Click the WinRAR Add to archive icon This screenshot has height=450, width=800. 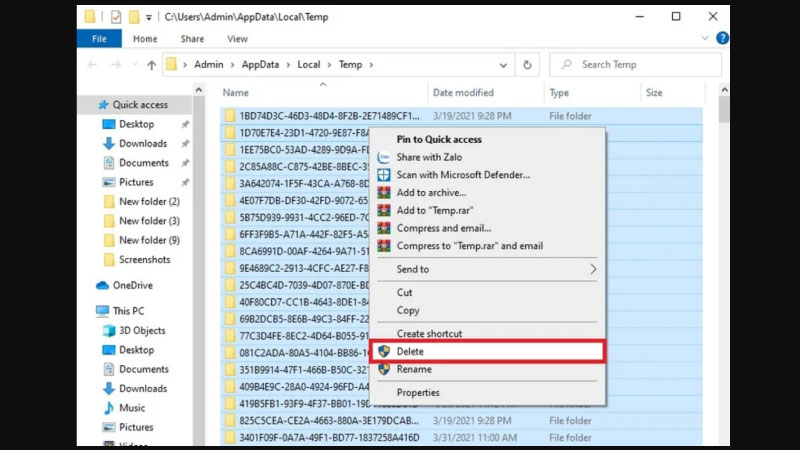click(383, 193)
